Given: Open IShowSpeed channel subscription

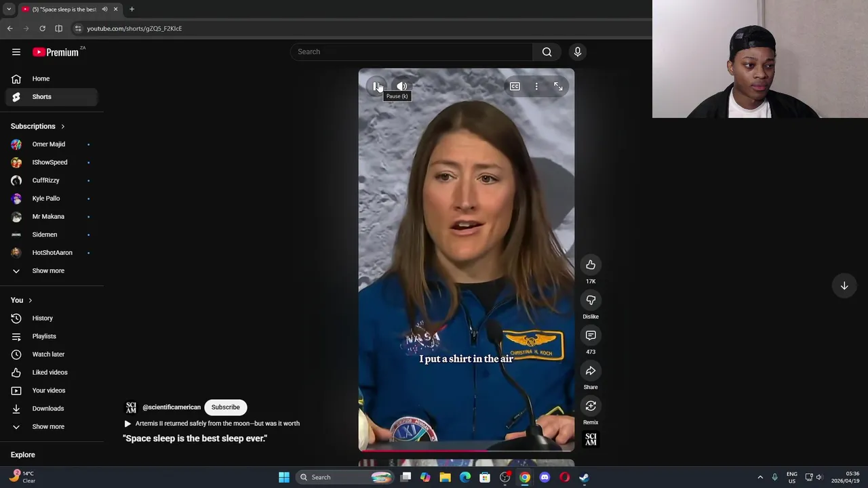Looking at the screenshot, I should [52, 163].
